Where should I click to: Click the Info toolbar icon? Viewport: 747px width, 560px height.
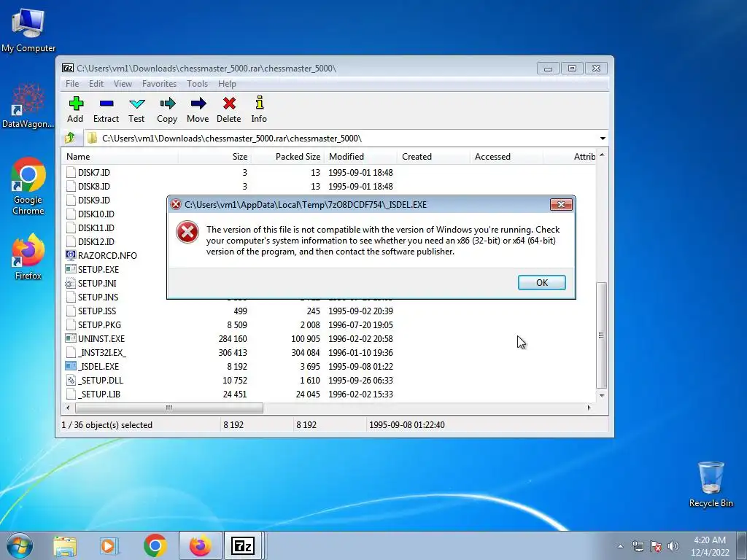[259, 103]
